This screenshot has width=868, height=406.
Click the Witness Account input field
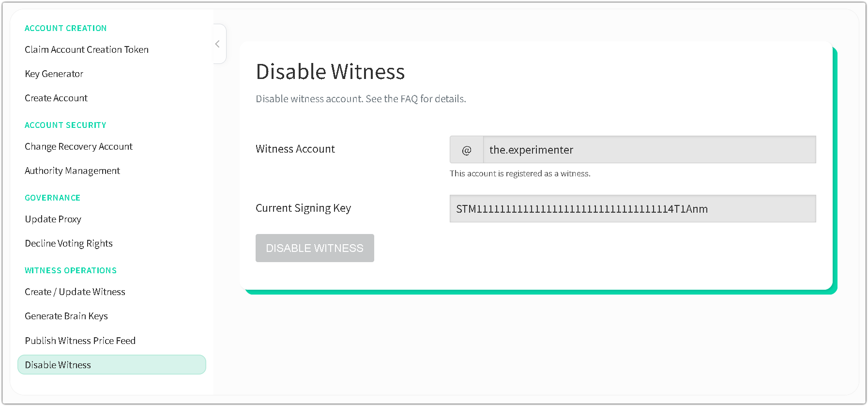pos(649,150)
